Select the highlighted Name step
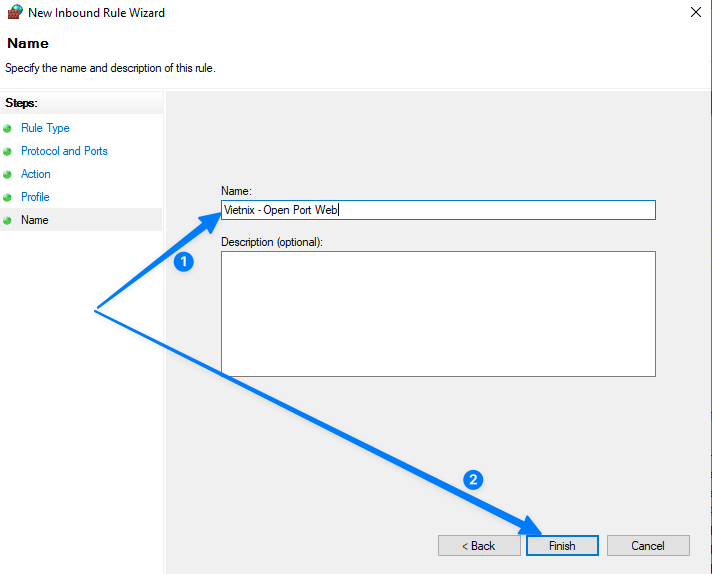The image size is (712, 574). [x=35, y=220]
